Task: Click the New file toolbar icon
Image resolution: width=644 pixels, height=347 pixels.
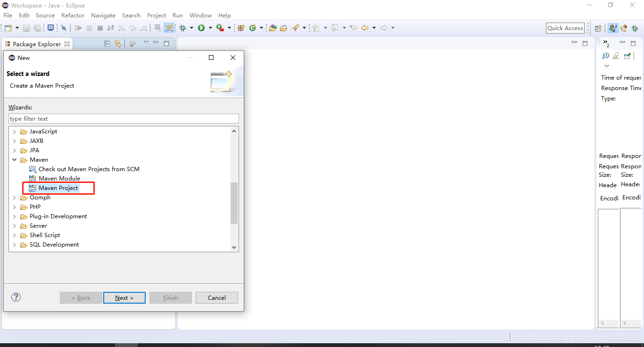Action: [x=8, y=28]
